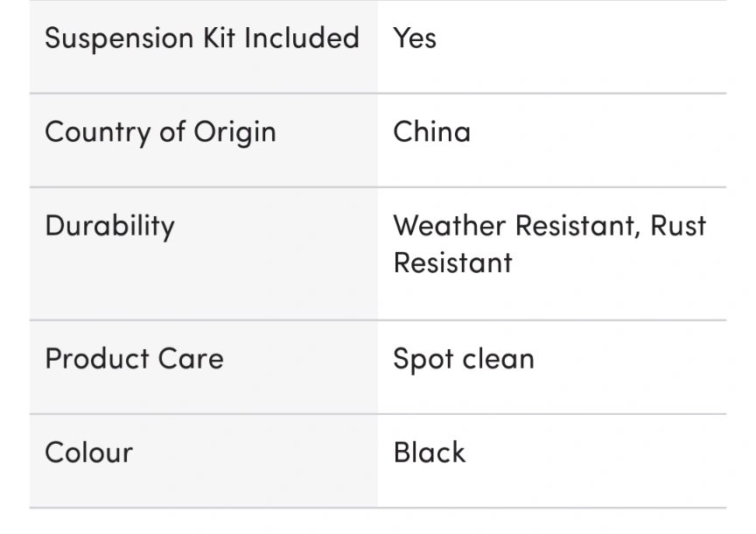756x534 pixels.
Task: Click the word Resistant on second line
Action: 452,263
